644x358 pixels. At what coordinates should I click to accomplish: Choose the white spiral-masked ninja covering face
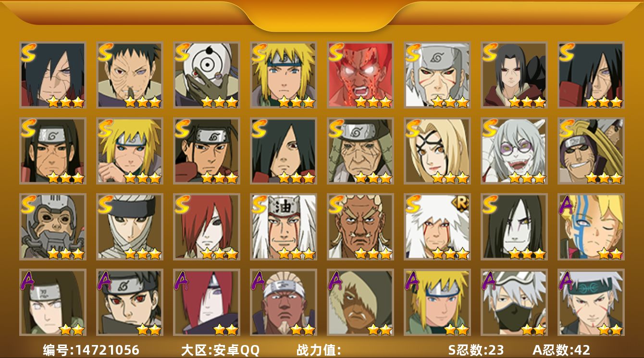[x=207, y=74]
